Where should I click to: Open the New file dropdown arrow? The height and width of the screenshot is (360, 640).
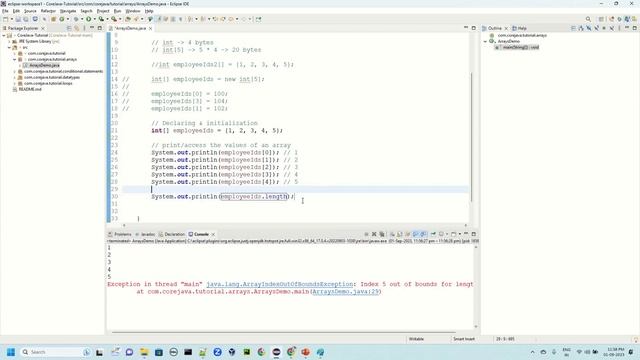12,19
